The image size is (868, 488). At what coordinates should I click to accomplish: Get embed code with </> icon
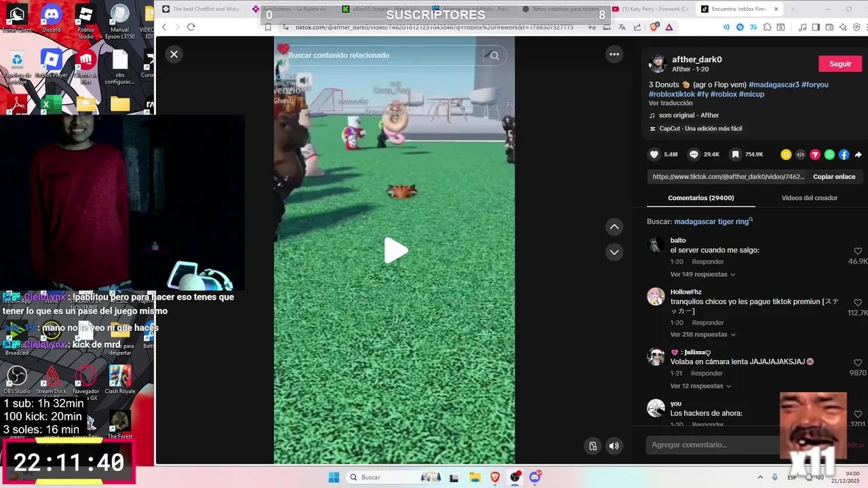click(800, 155)
